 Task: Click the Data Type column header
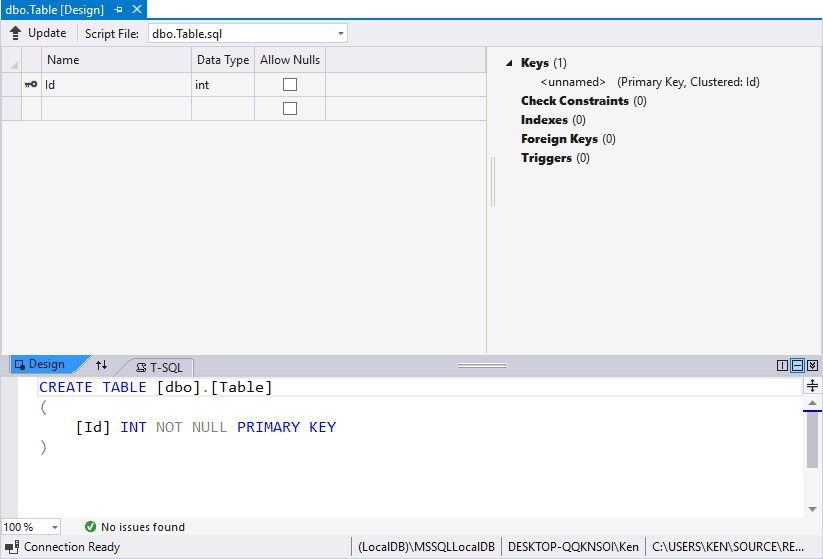point(223,60)
